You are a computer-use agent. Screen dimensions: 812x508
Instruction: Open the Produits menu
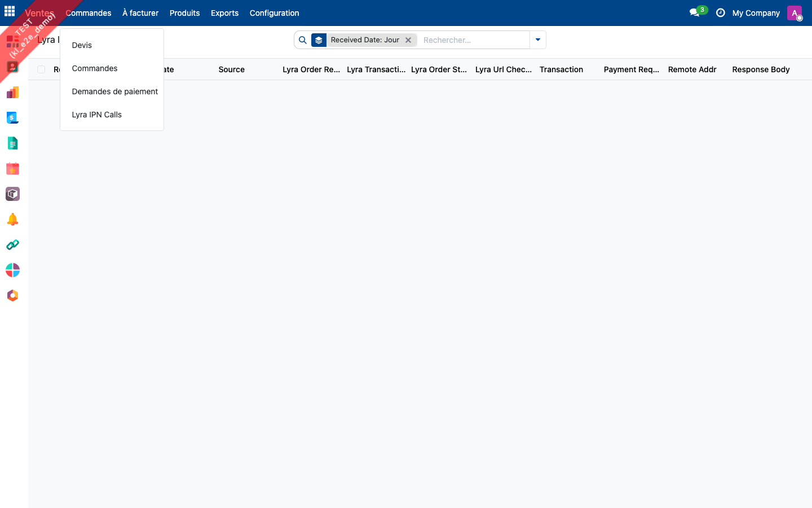(x=185, y=13)
